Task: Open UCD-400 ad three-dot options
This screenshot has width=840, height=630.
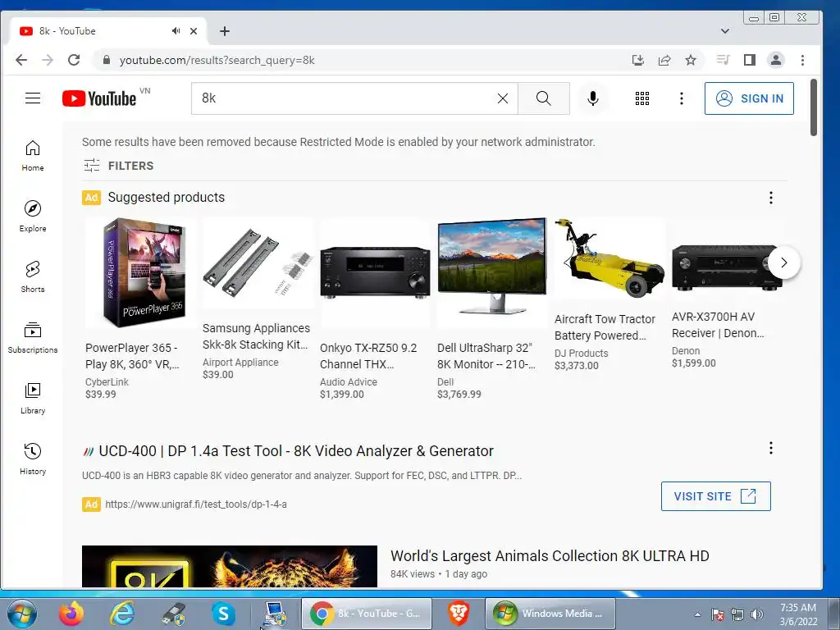Action: click(x=771, y=448)
